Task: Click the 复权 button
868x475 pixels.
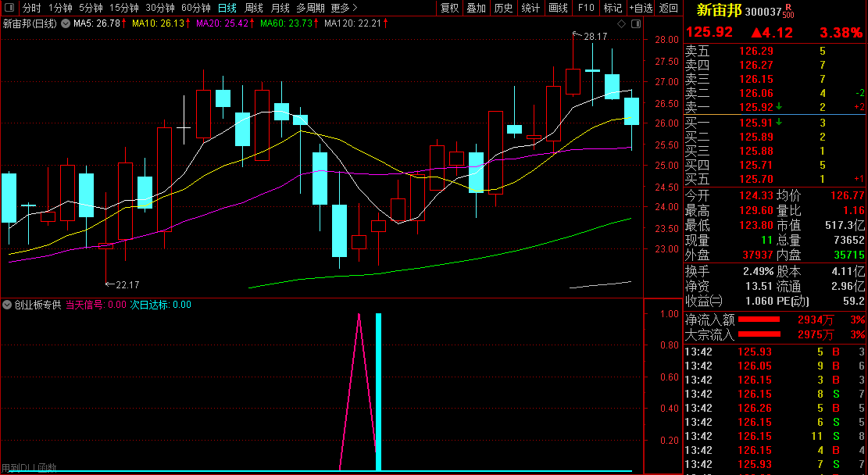Action: coord(450,8)
